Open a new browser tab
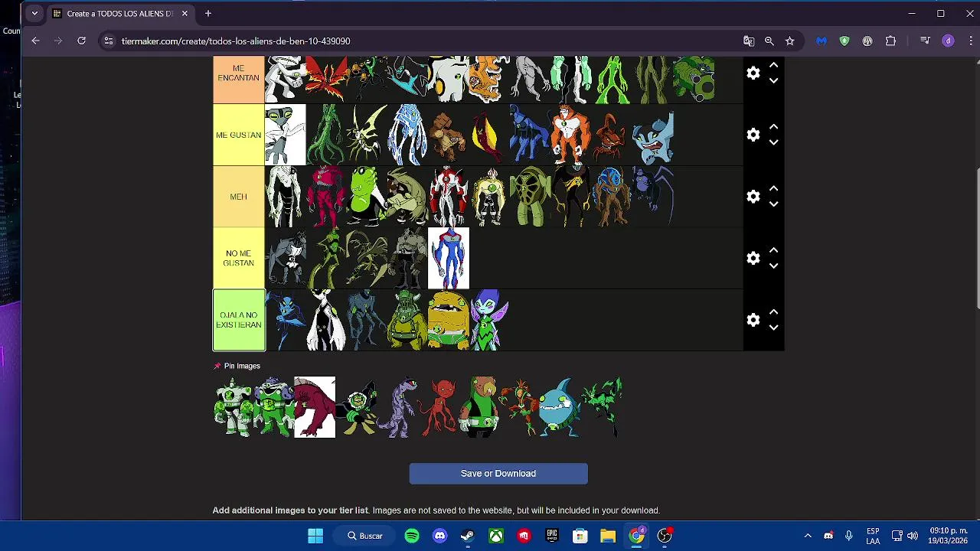This screenshot has width=980, height=551. 207,14
